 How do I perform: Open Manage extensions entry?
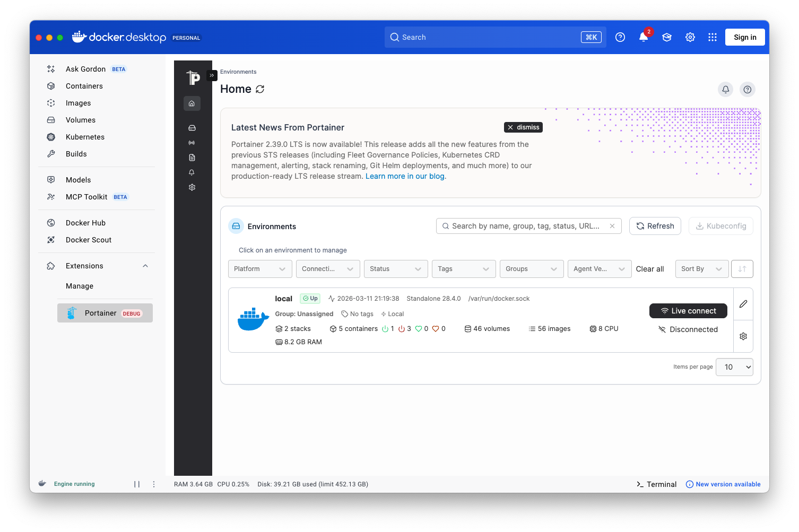pyautogui.click(x=80, y=286)
